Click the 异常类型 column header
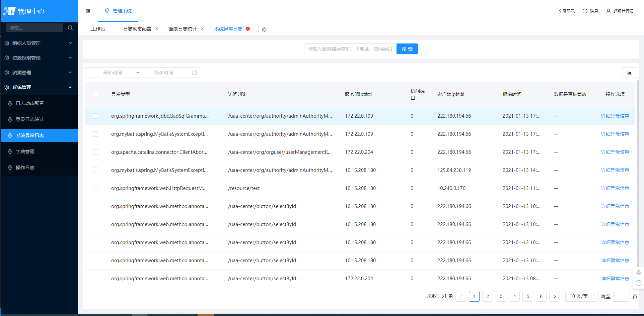 point(121,94)
